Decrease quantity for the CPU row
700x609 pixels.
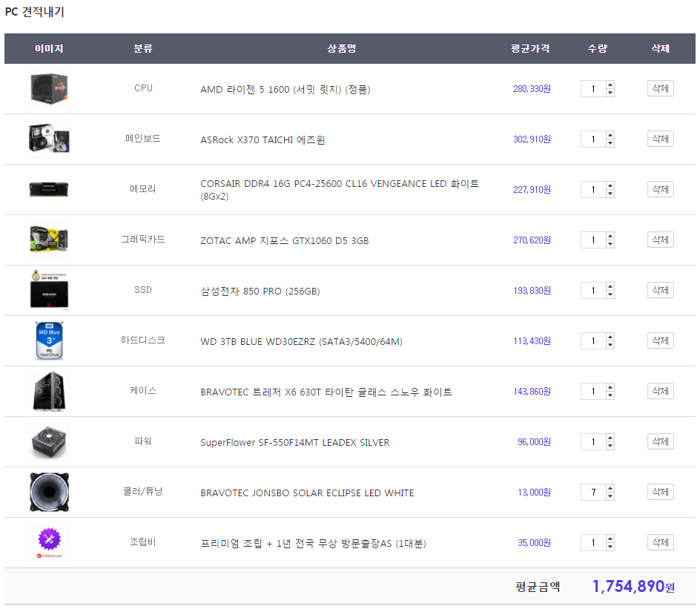click(610, 93)
